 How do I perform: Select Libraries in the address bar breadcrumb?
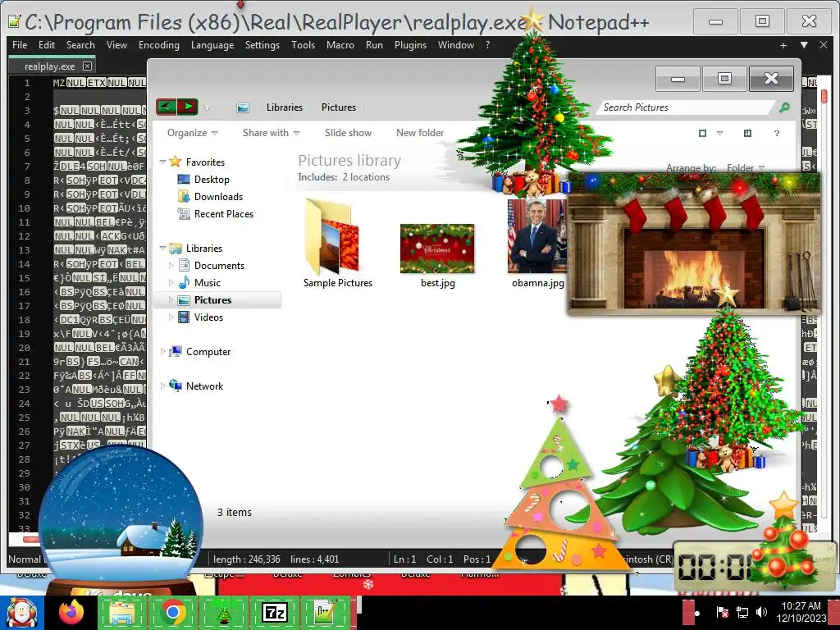coord(285,107)
